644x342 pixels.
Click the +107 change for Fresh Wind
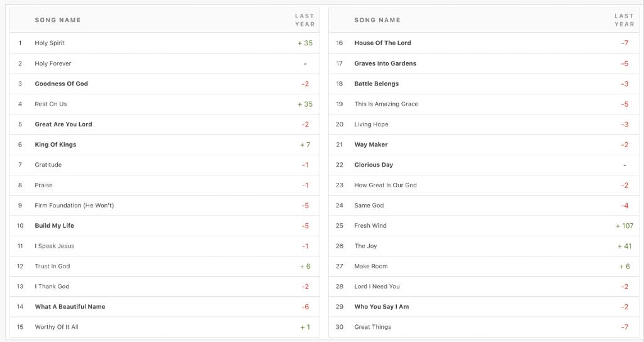624,226
